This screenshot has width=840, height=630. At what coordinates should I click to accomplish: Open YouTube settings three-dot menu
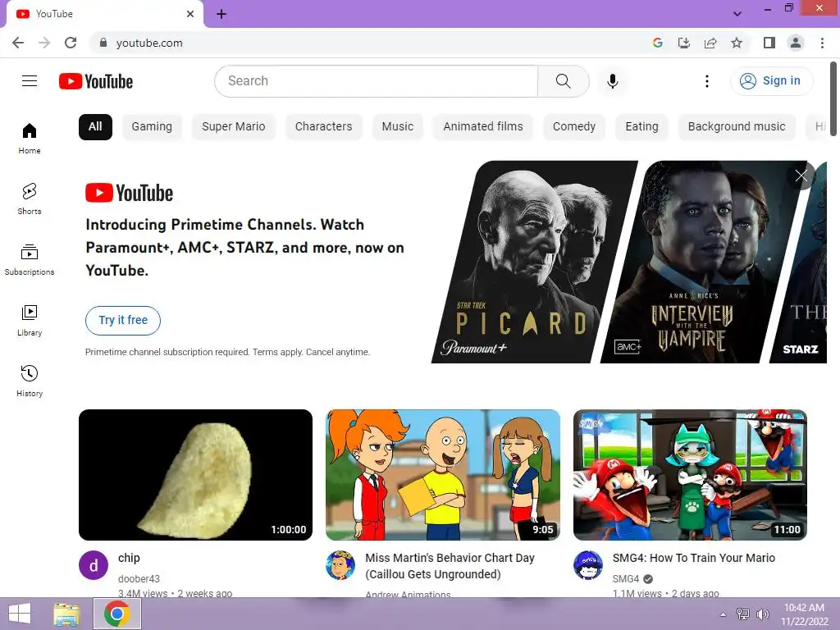(706, 81)
